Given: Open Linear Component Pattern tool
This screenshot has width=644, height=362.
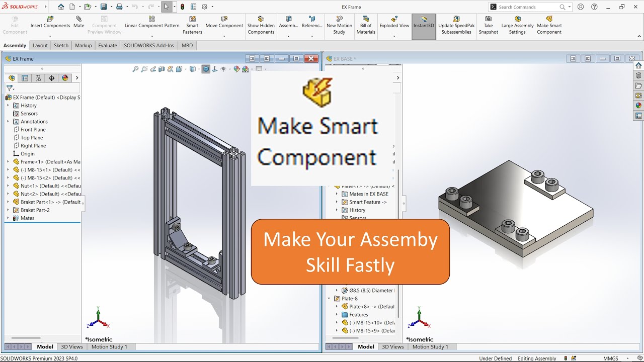Looking at the screenshot, I should coord(152,23).
